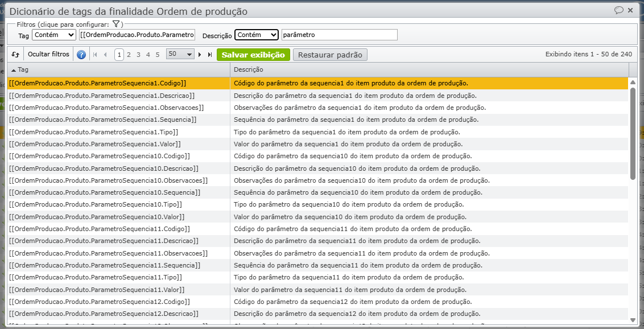
Task: Click description 'Observações do parâmetro da sequencia10'
Action: [x=362, y=180]
